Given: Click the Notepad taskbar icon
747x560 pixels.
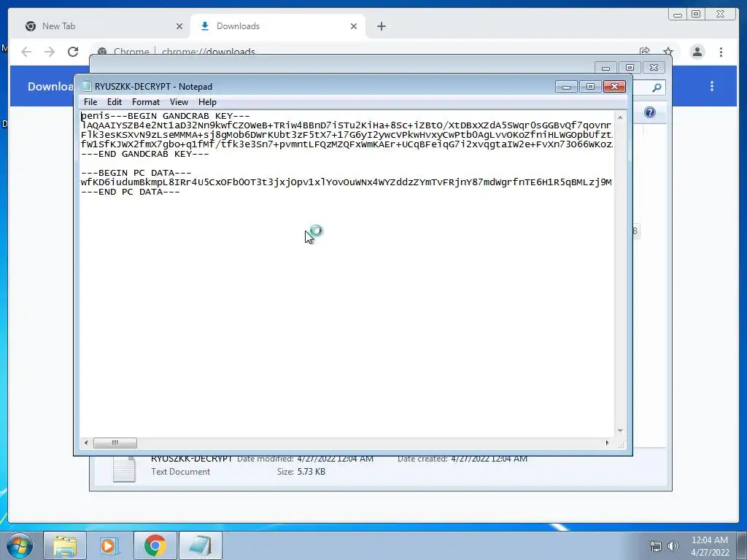Looking at the screenshot, I should pyautogui.click(x=200, y=545).
